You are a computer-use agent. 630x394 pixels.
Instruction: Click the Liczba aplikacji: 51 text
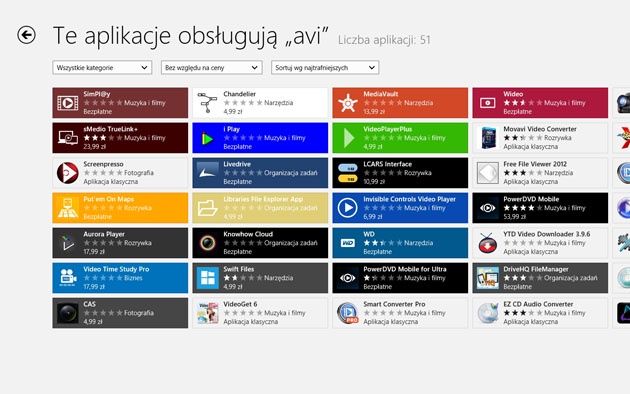tap(384, 40)
